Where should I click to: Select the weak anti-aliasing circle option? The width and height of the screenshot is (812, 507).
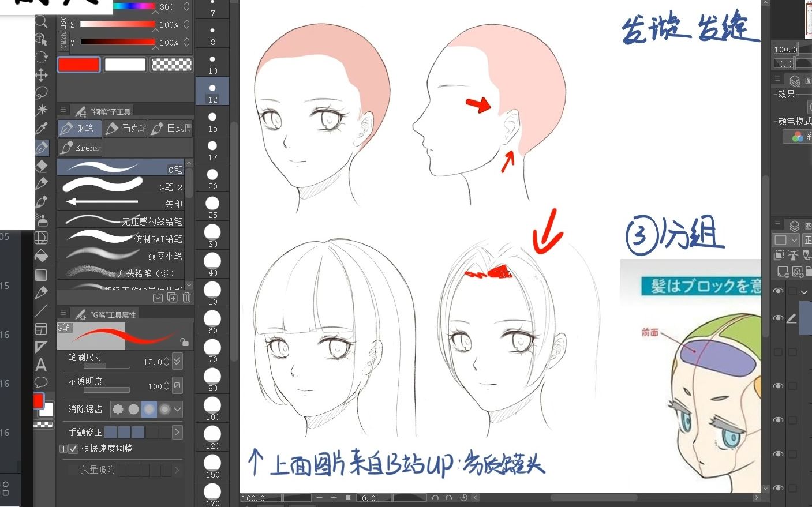pyautogui.click(x=134, y=409)
